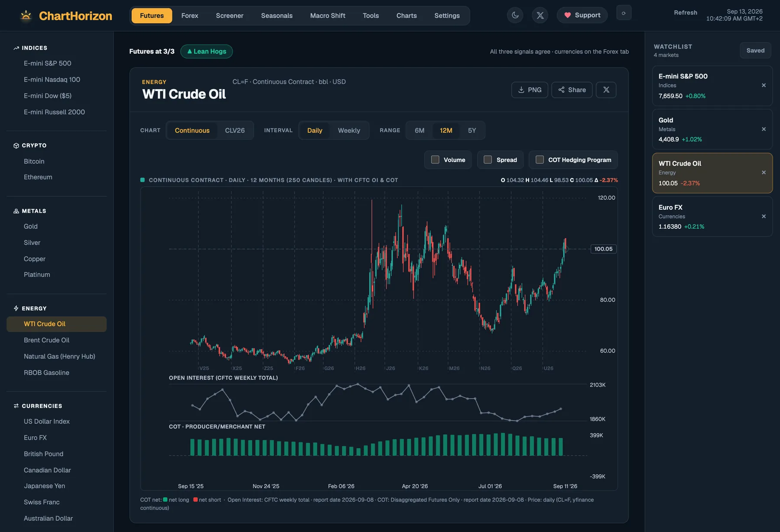The height and width of the screenshot is (532, 780).
Task: Enable the COT Hedging Program checkbox
Action: 539,160
